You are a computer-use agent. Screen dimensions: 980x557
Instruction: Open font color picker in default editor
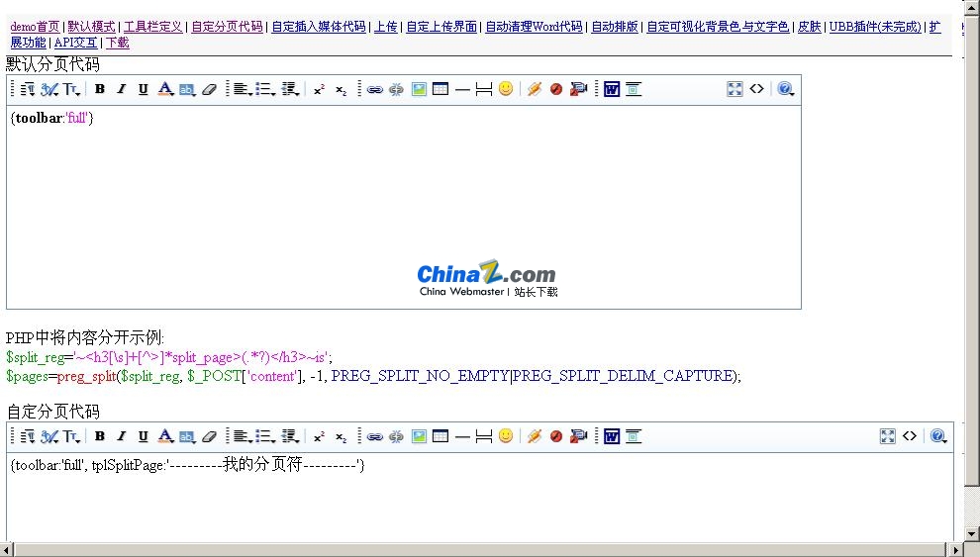[165, 89]
